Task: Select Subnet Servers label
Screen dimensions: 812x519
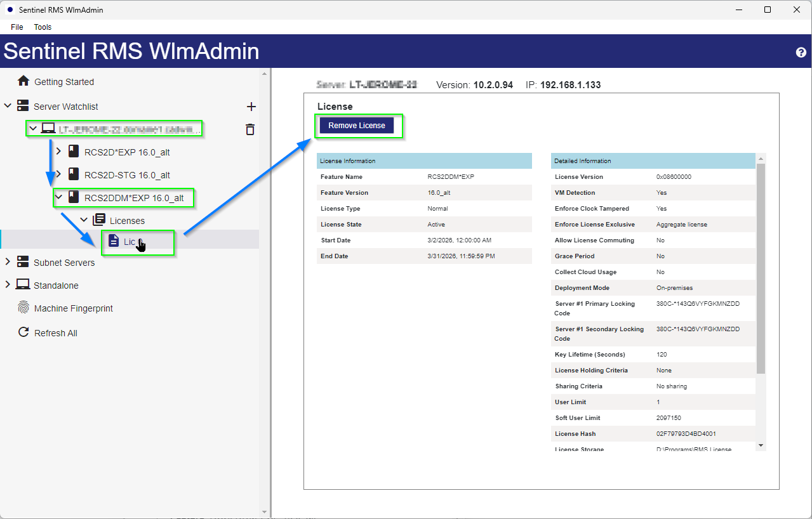Action: pyautogui.click(x=64, y=263)
